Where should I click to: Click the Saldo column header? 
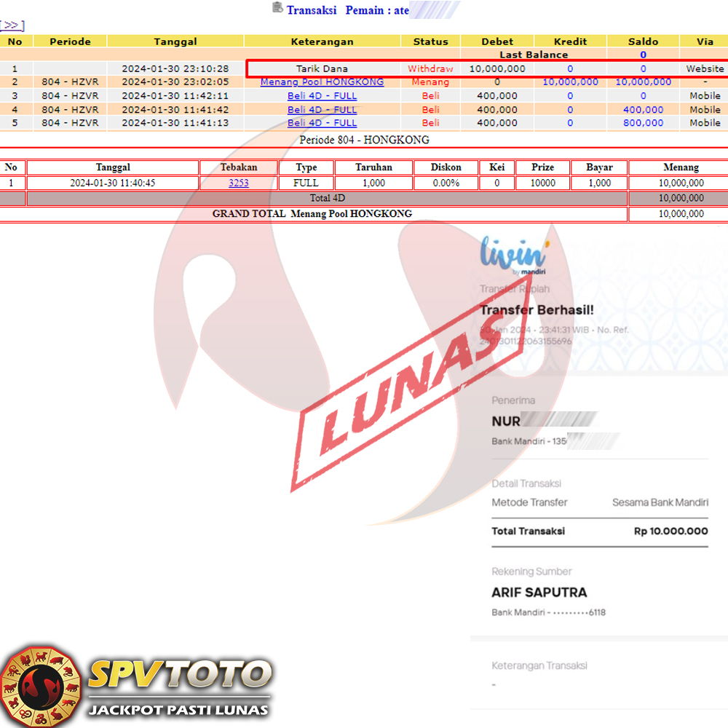(x=643, y=41)
